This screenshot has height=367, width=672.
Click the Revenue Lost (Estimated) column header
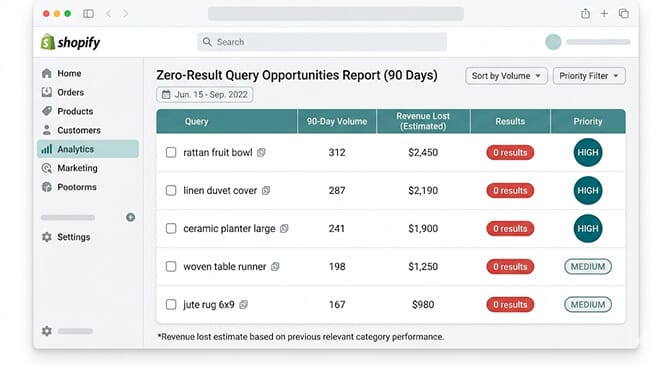(423, 121)
